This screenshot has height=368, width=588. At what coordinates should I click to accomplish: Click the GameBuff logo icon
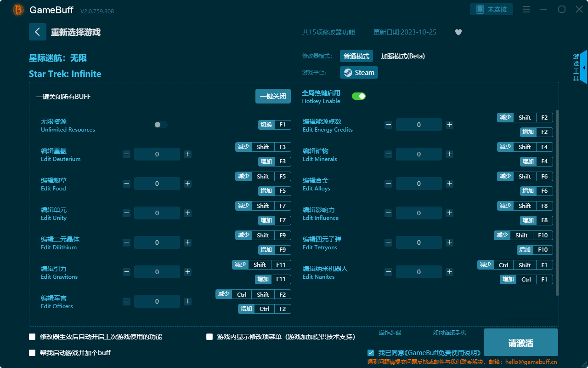tap(18, 10)
